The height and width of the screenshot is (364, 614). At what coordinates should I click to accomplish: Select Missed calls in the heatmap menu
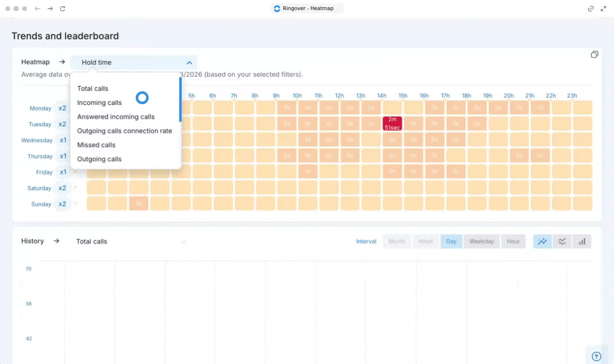(96, 145)
